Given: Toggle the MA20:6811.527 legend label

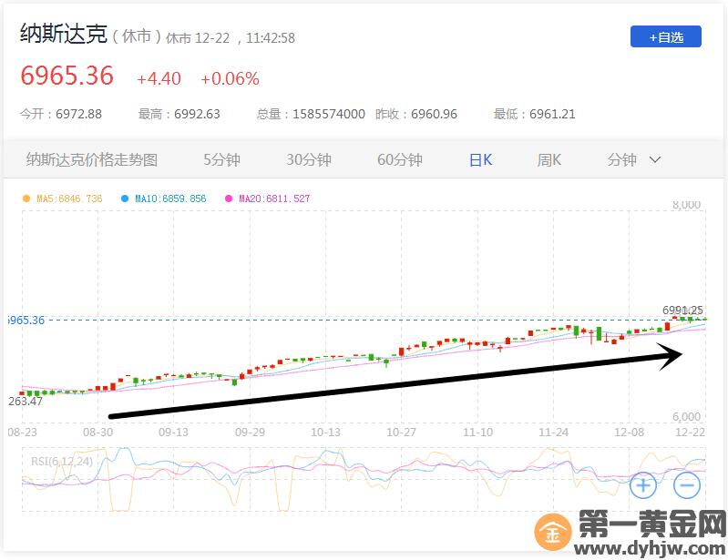Looking at the screenshot, I should click(274, 199).
